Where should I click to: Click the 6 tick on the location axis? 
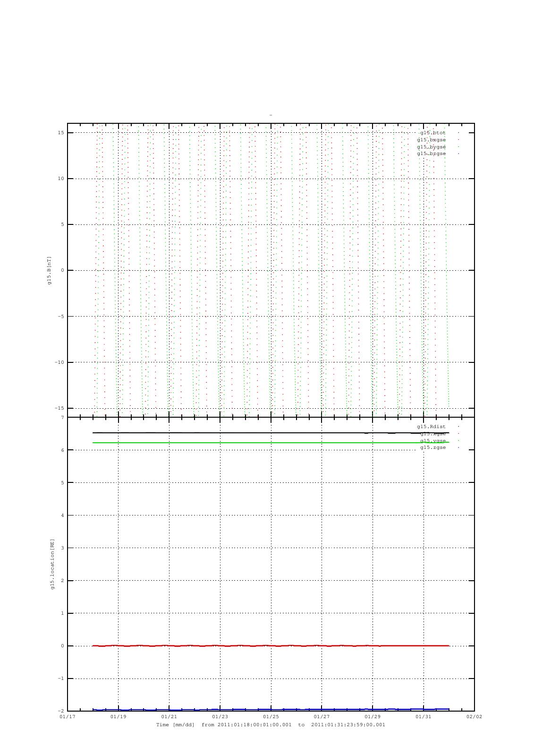62,450
